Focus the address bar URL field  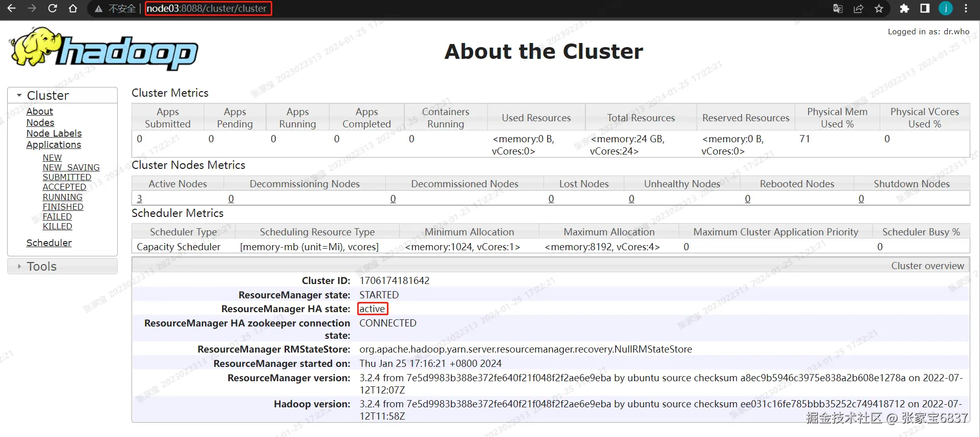click(206, 8)
